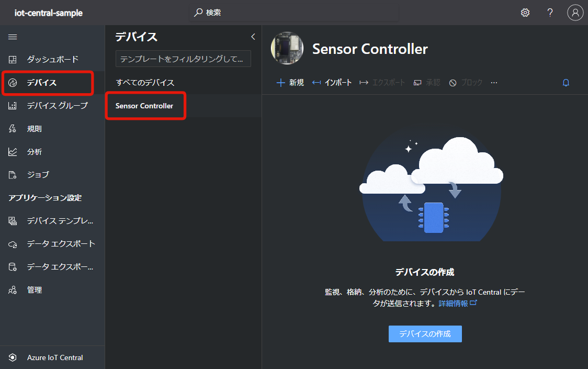Click the Sensor Controller page heading
The image size is (588, 369).
[x=370, y=49]
